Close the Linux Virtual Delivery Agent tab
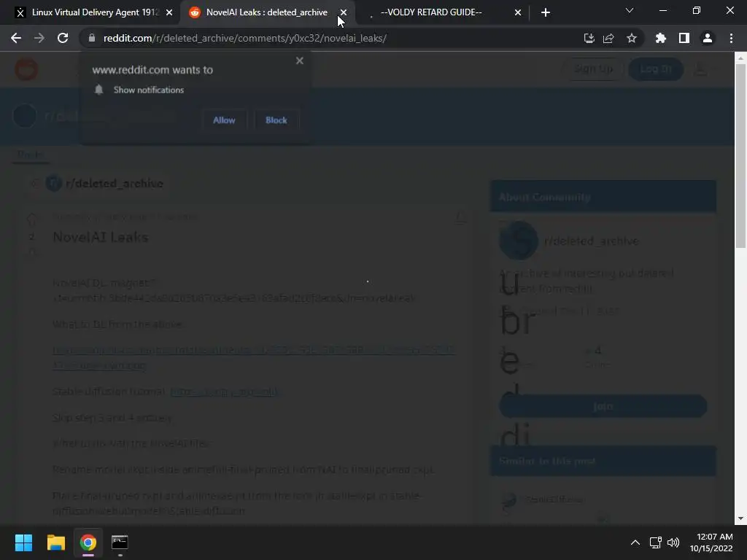This screenshot has height=560, width=747. [x=169, y=12]
